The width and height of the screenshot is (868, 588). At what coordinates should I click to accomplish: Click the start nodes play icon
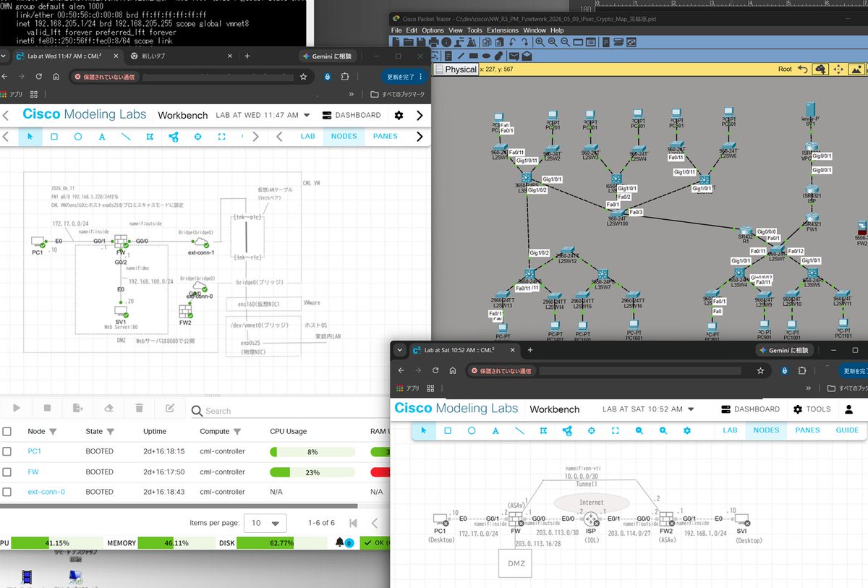17,409
